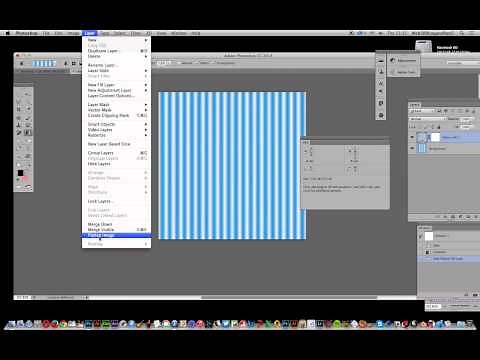
Task: Open the File menu
Action: (46, 33)
